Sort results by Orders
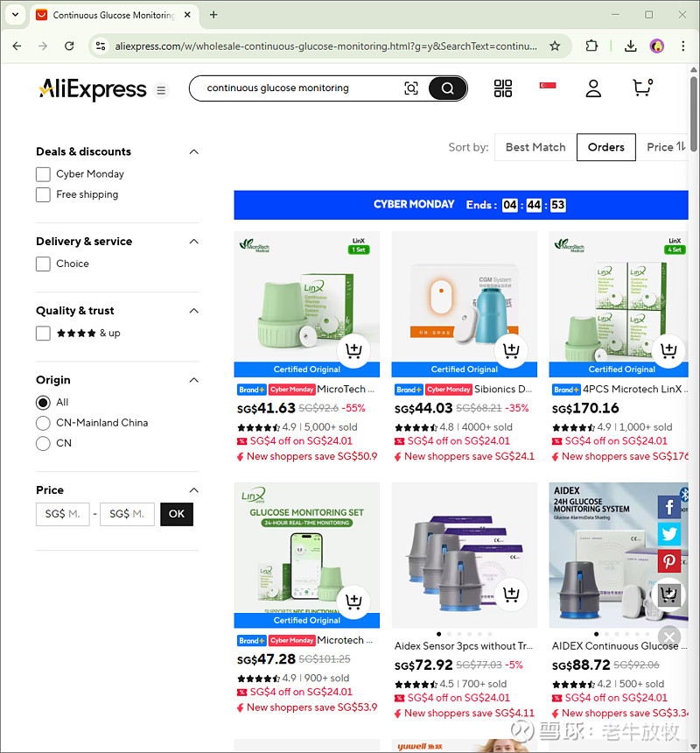The height and width of the screenshot is (753, 700). (x=606, y=147)
